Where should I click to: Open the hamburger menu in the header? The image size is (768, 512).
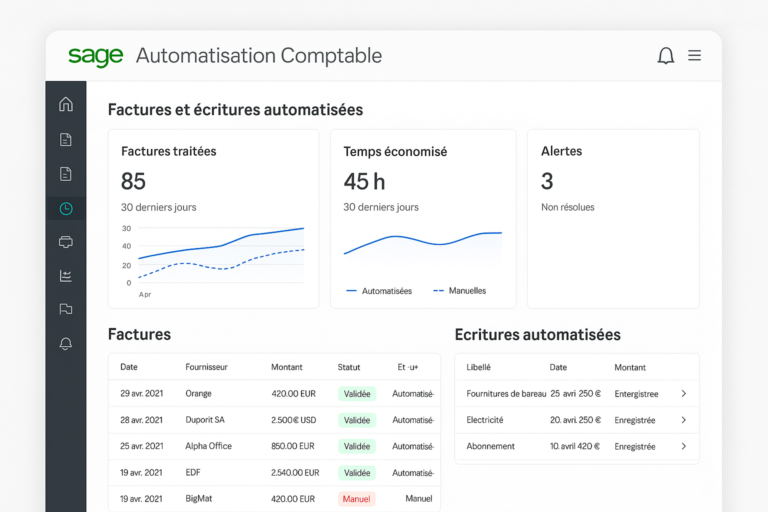(694, 56)
